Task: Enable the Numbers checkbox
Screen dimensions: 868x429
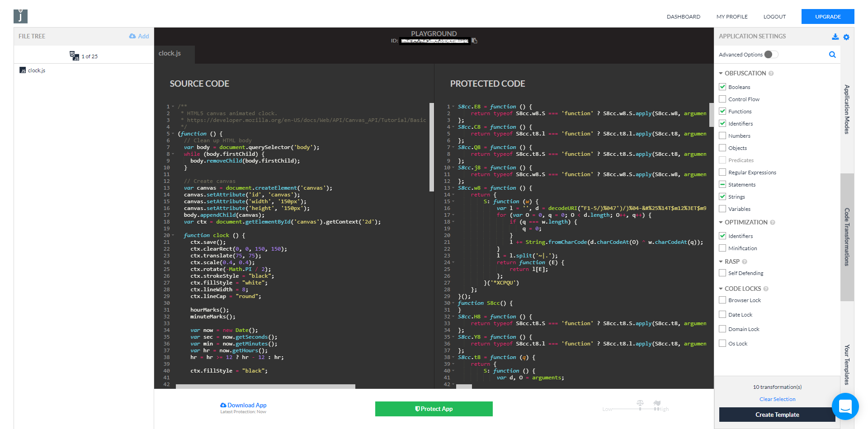Action: (722, 135)
